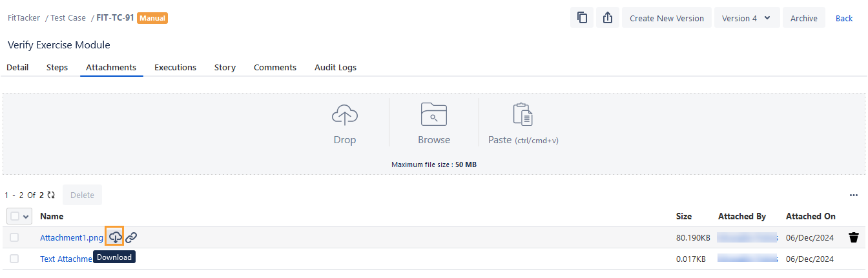
Task: Click 06/Dec/2024 date in Text Attachment row
Action: 810,259
